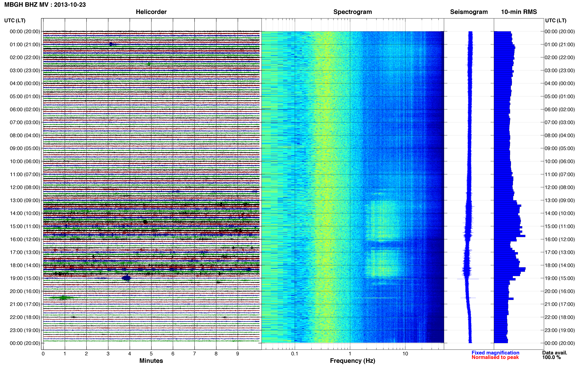
Task: Click the 5 tick on the Minutes axis
Action: pos(151,354)
